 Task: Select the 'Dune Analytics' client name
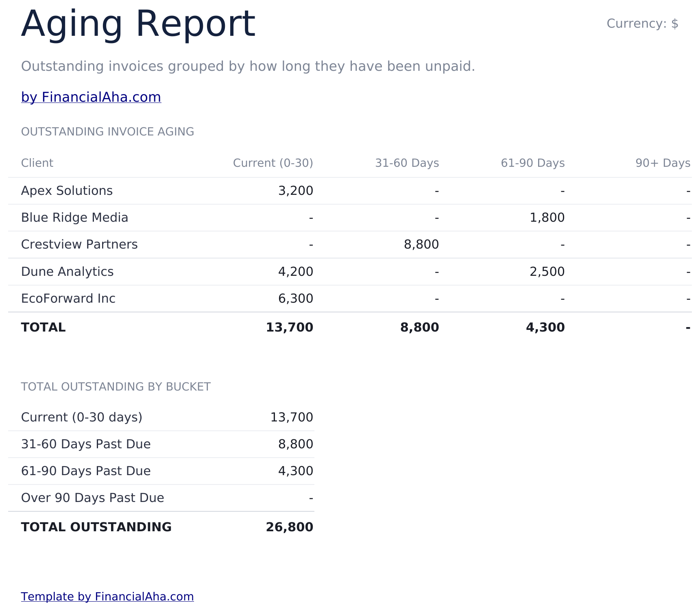68,272
